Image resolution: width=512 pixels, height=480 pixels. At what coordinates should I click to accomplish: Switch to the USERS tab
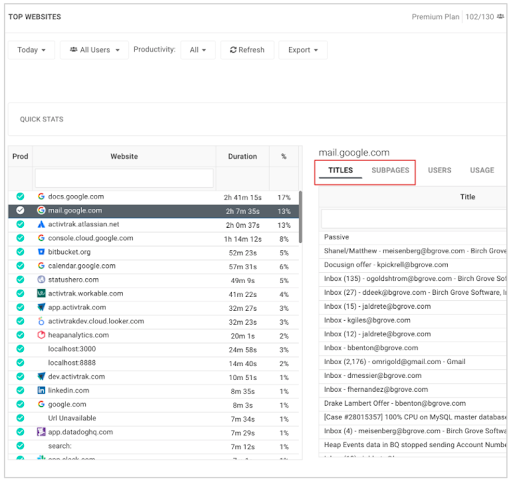click(x=439, y=170)
